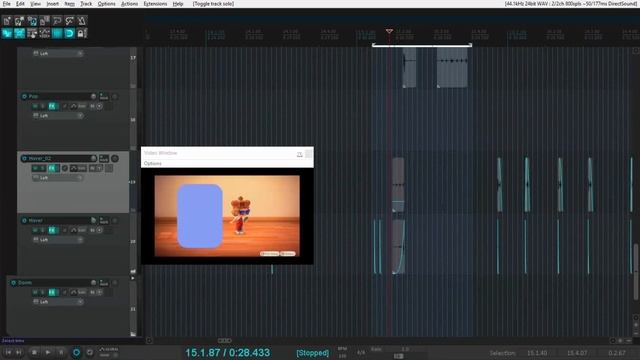Toggle repeat button in transport

click(x=90, y=352)
